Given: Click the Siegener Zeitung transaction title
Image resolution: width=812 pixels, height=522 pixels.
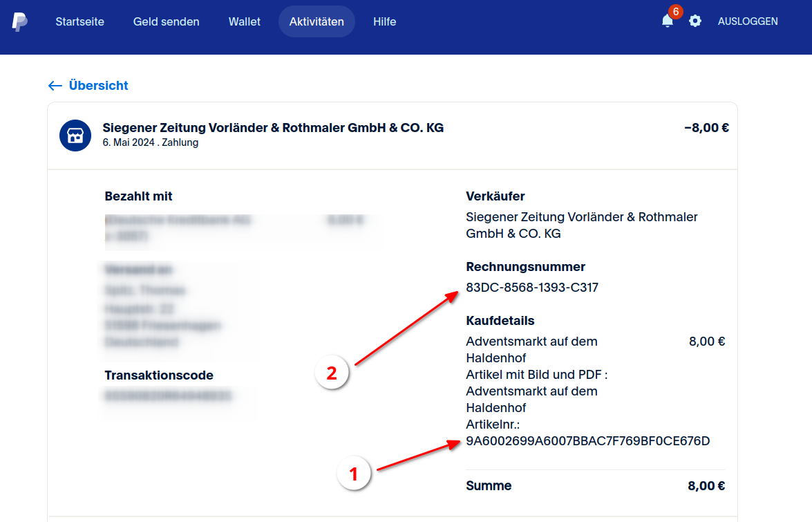Looking at the screenshot, I should pos(273,128).
